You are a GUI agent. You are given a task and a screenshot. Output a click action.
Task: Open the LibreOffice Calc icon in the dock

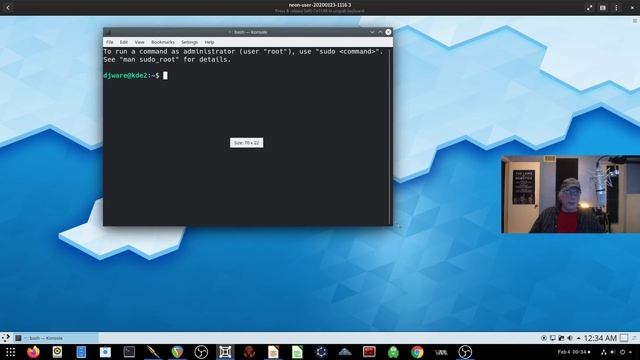click(x=297, y=352)
